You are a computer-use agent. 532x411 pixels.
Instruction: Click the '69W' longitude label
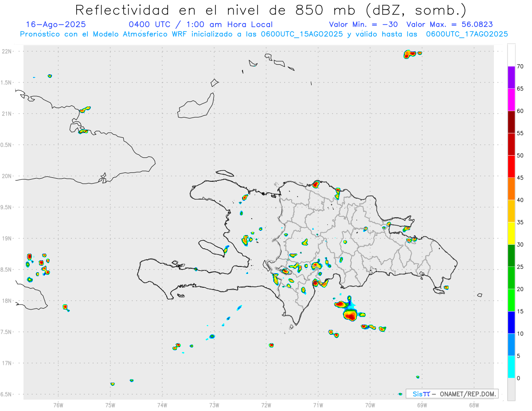pyautogui.click(x=422, y=405)
